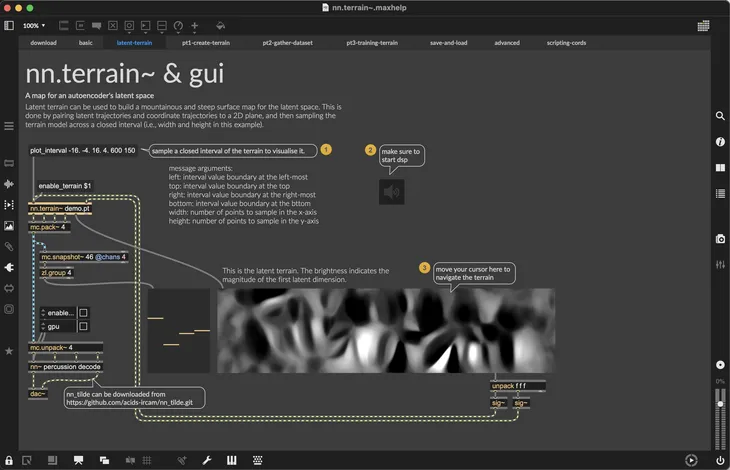
Task: Open the plus add-object palette
Action: point(195,27)
